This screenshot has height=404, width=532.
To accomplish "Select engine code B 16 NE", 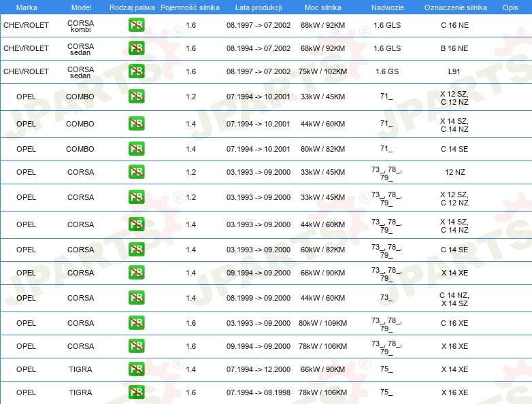I will tap(454, 48).
